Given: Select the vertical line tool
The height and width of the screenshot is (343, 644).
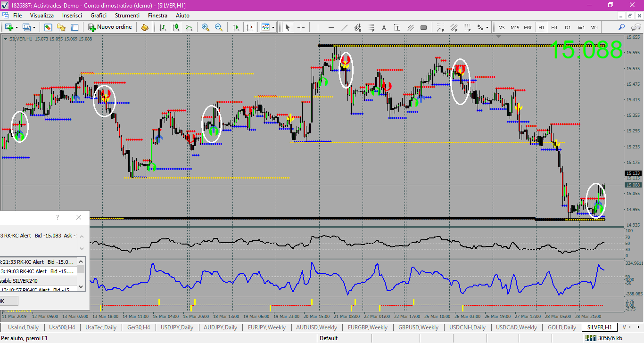Looking at the screenshot, I should 318,27.
